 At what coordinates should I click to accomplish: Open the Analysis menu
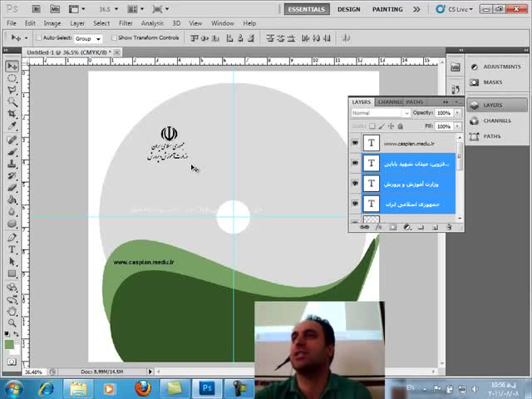click(x=152, y=23)
